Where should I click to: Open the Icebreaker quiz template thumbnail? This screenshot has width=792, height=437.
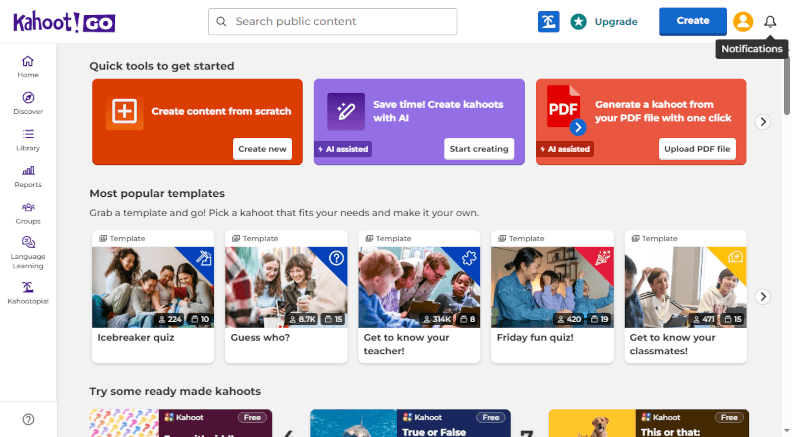pyautogui.click(x=153, y=287)
